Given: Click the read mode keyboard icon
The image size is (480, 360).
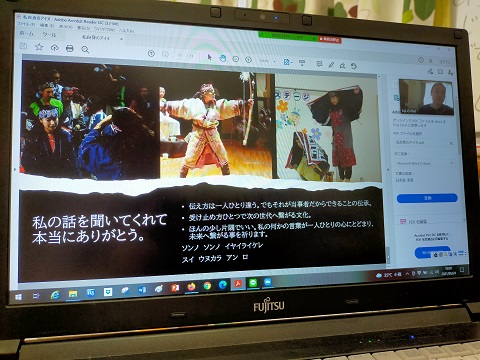Looking at the screenshot, I should pyautogui.click(x=302, y=63).
